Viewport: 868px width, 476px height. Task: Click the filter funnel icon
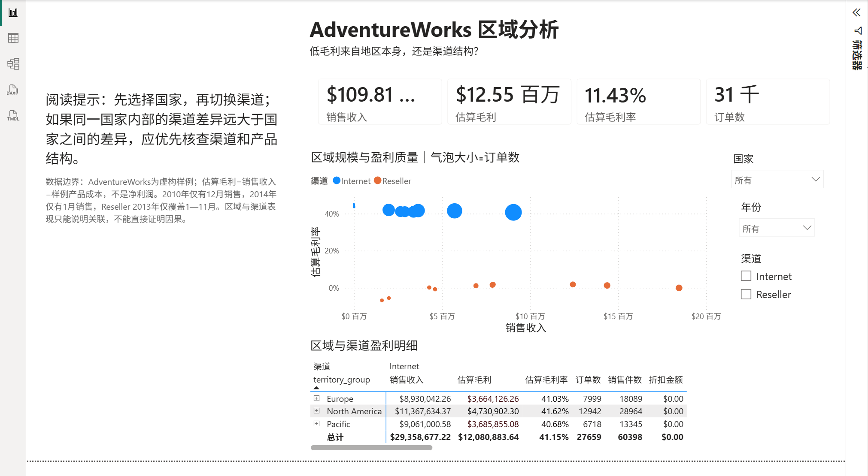point(858,30)
